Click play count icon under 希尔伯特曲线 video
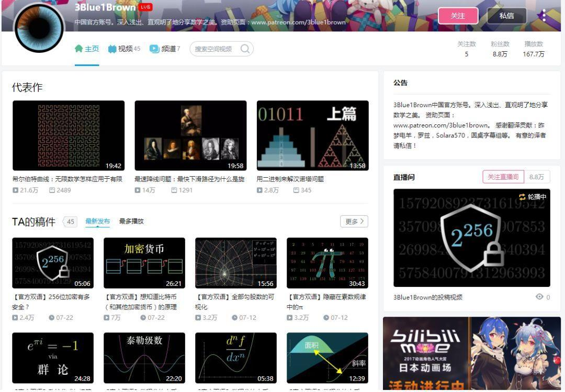 point(15,190)
